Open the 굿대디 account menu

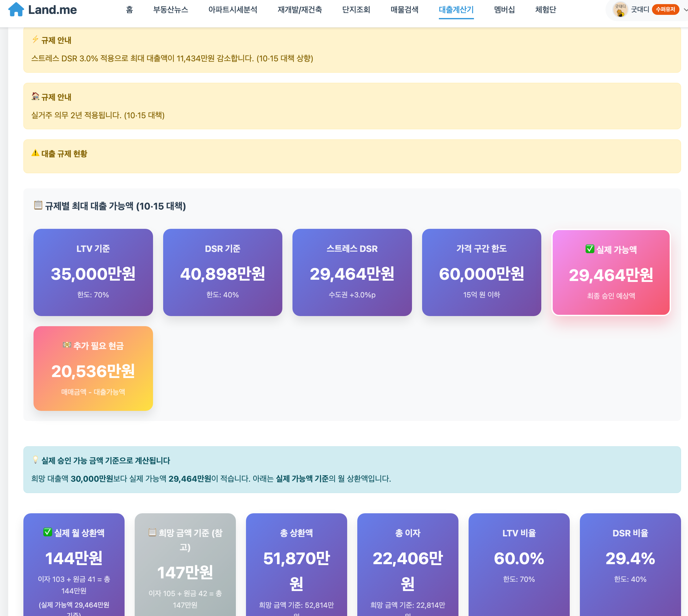click(640, 10)
